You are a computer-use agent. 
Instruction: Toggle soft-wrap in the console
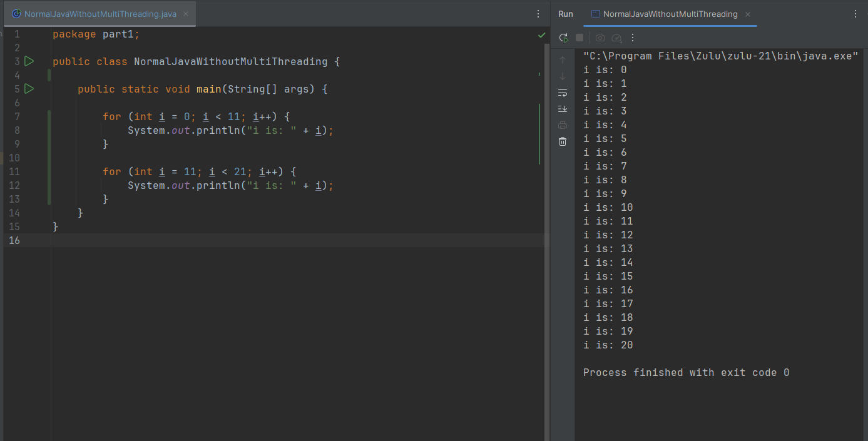(x=563, y=93)
